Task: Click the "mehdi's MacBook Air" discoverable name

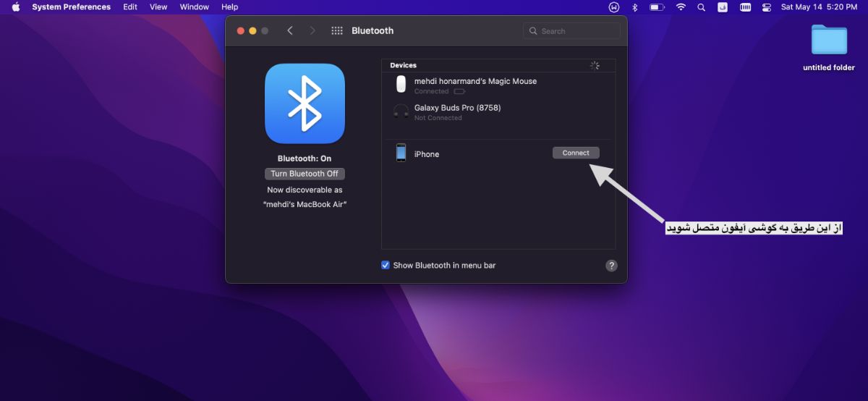Action: (305, 204)
